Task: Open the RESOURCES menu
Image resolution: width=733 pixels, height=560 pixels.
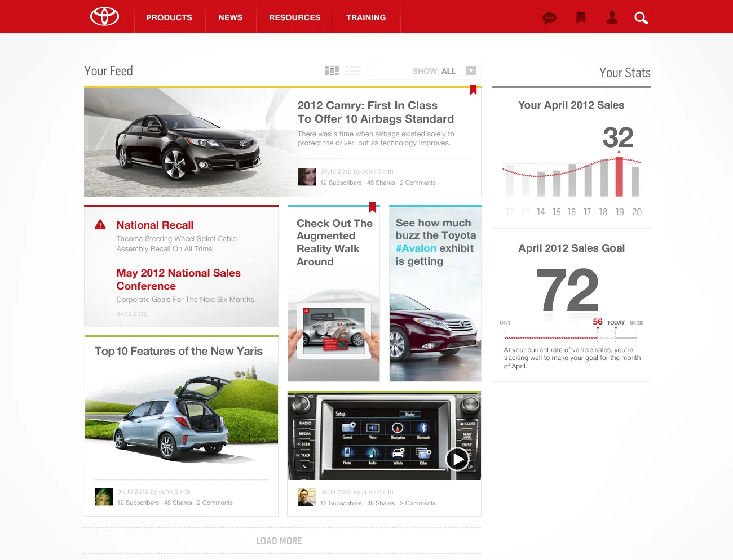Action: pyautogui.click(x=294, y=17)
